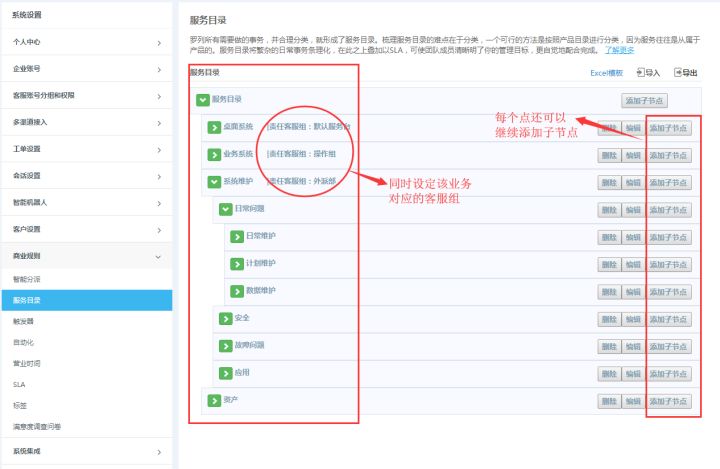Click green arrow icon beside 计划维护
Viewport: 720px width, 469px height.
coord(237,264)
